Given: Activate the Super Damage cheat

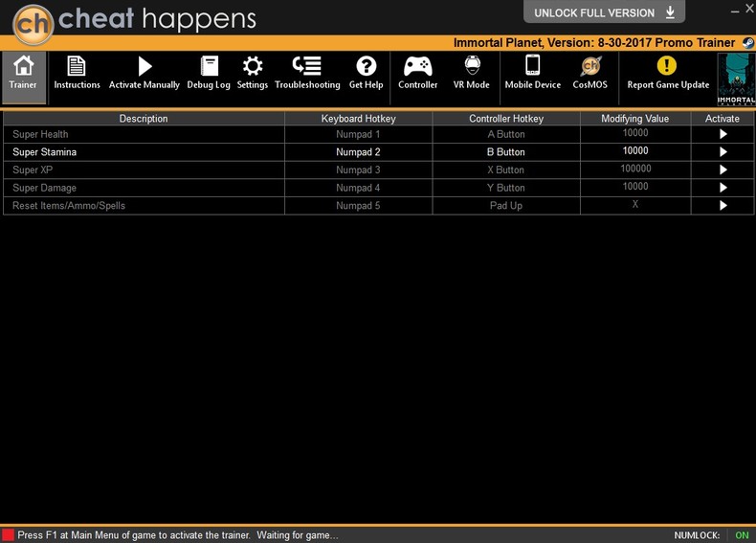Looking at the screenshot, I should pyautogui.click(x=723, y=188).
